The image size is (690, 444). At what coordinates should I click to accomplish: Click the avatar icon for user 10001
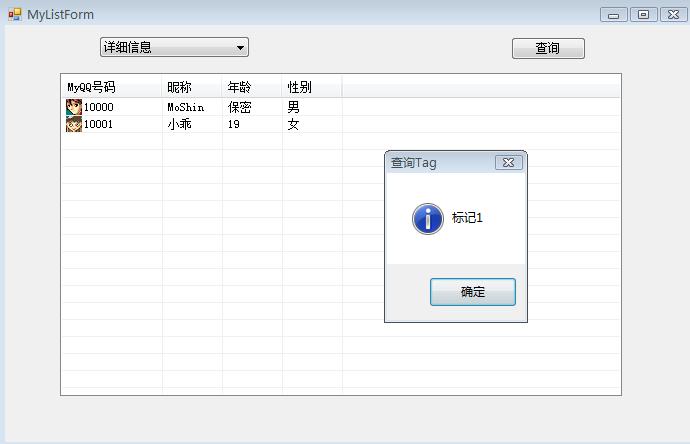pyautogui.click(x=74, y=124)
